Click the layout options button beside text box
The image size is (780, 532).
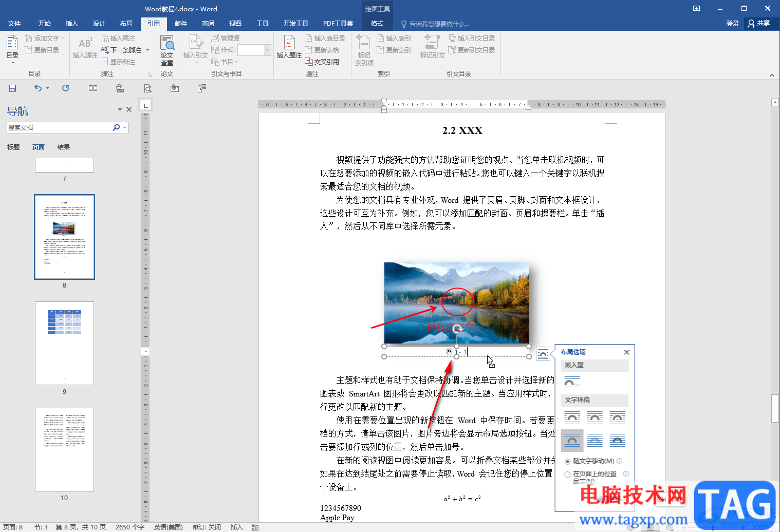pos(543,353)
